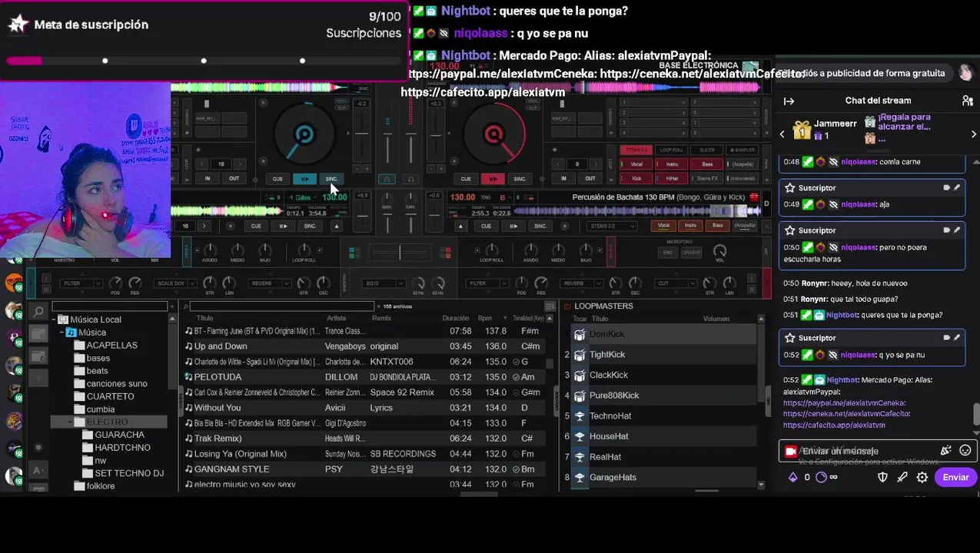This screenshot has width=980, height=553.
Task: Trigger the Pure808Kick sample icon
Action: 580,396
